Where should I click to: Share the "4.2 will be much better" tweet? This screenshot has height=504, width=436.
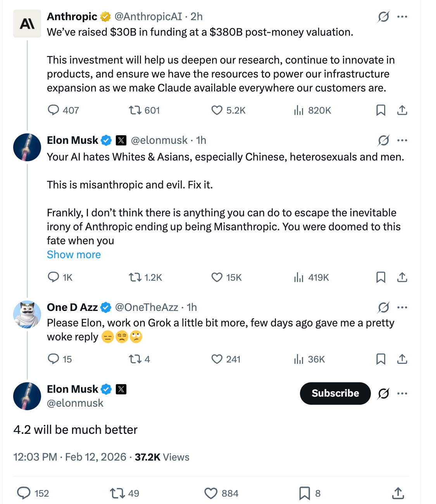pyautogui.click(x=398, y=493)
